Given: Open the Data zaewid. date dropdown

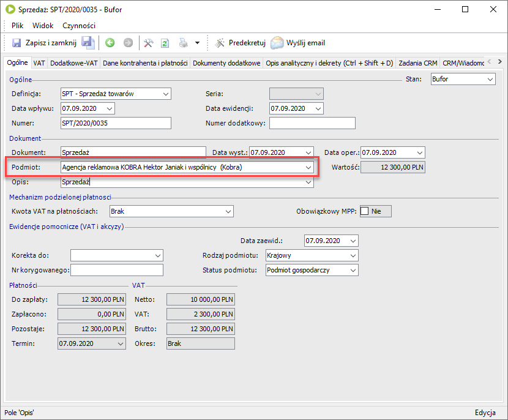Looking at the screenshot, I should click(x=353, y=241).
